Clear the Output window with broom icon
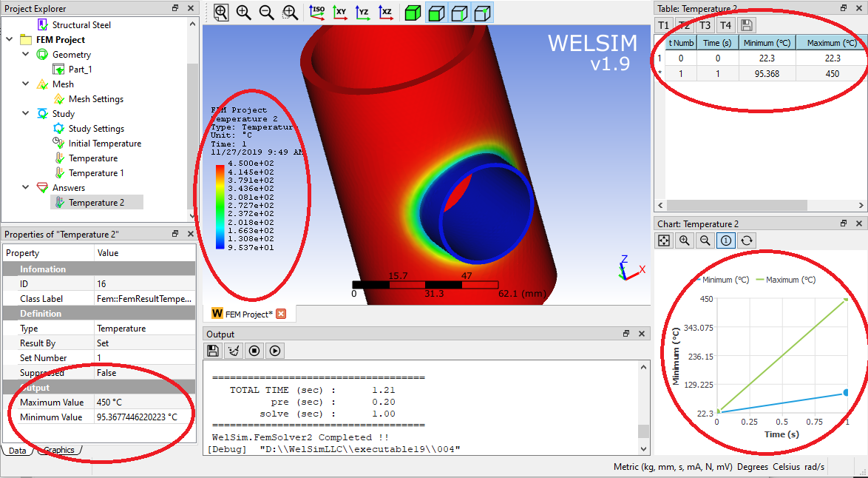868x478 pixels. tap(234, 351)
